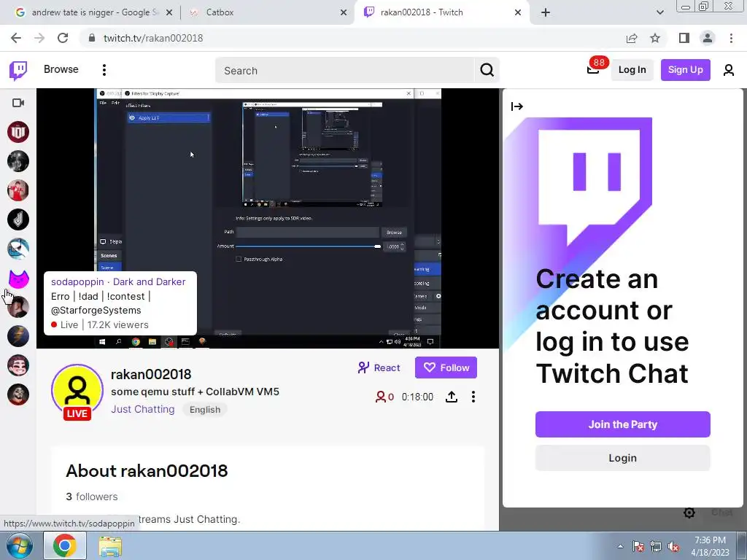Open the Twitch search magnifier button
Viewport: 747px width, 560px height.
pyautogui.click(x=487, y=71)
